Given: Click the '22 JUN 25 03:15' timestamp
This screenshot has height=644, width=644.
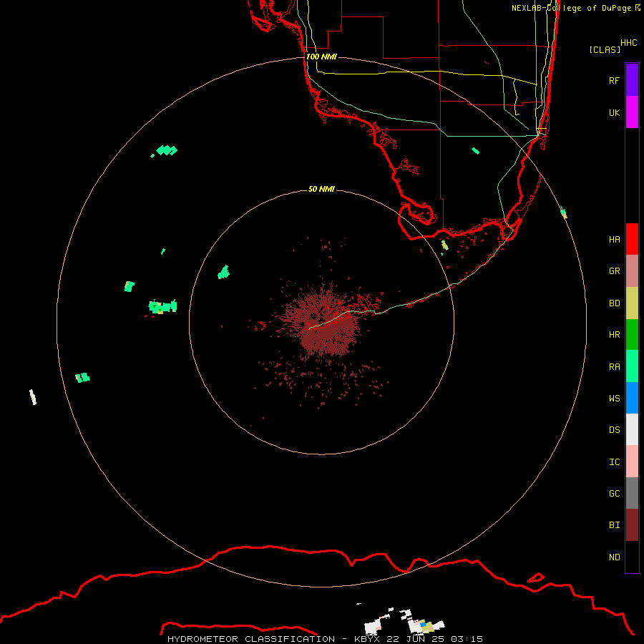Looking at the screenshot, I should 435,639.
